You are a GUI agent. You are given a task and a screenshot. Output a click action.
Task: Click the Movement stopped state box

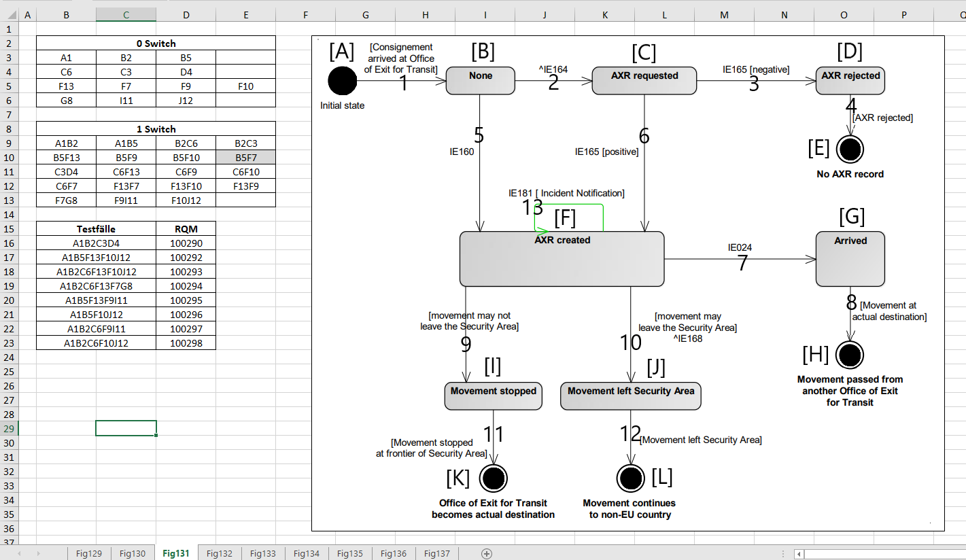pyautogui.click(x=493, y=396)
